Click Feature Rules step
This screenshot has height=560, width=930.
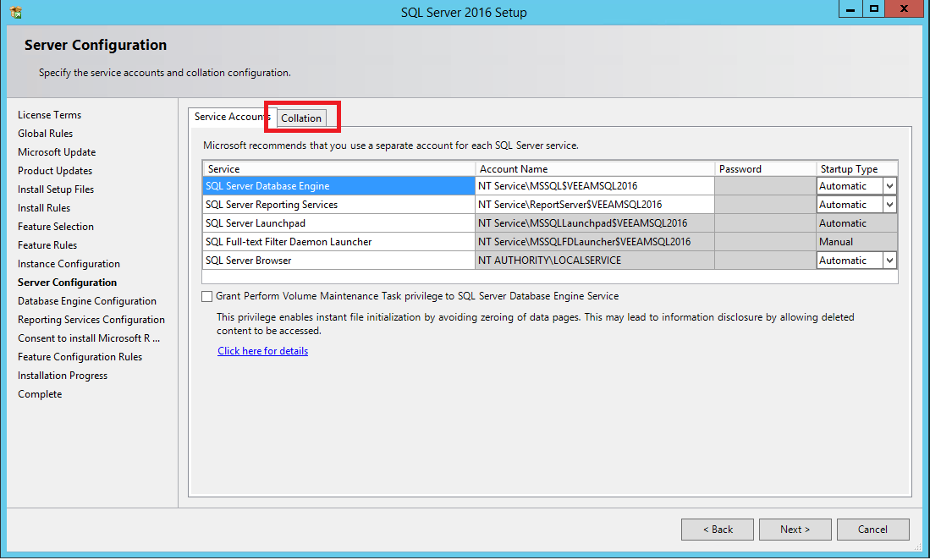(47, 245)
